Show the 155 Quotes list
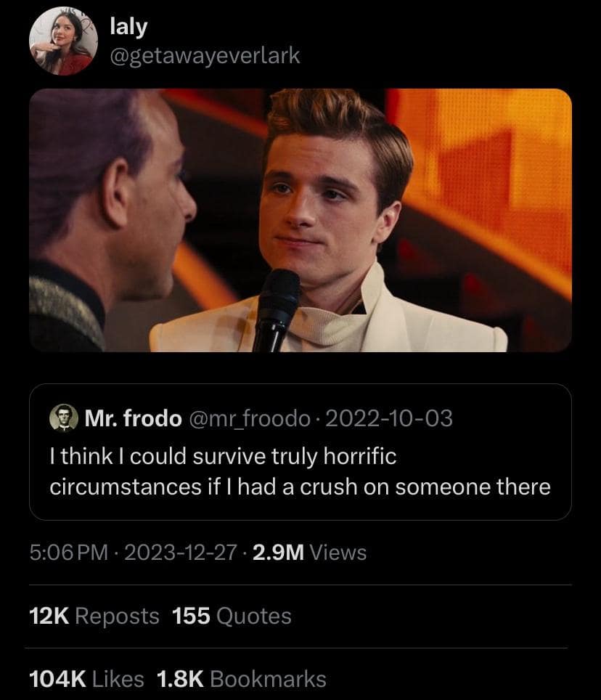 (x=232, y=616)
